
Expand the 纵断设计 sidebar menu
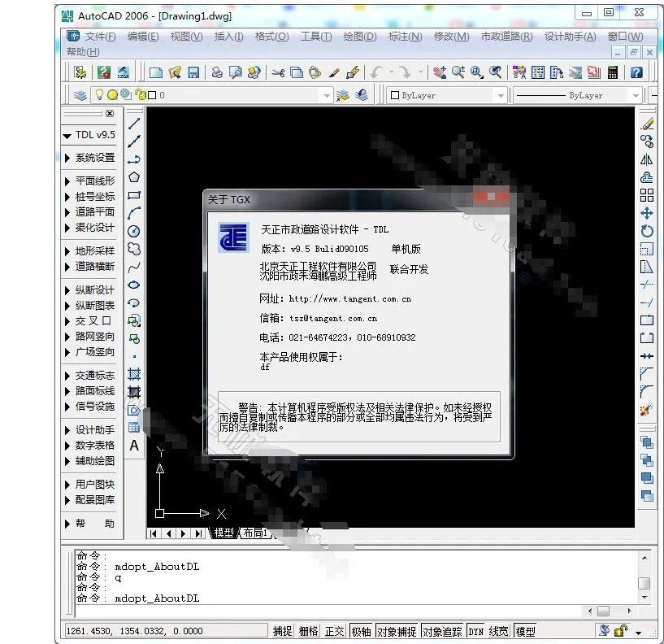(x=89, y=289)
